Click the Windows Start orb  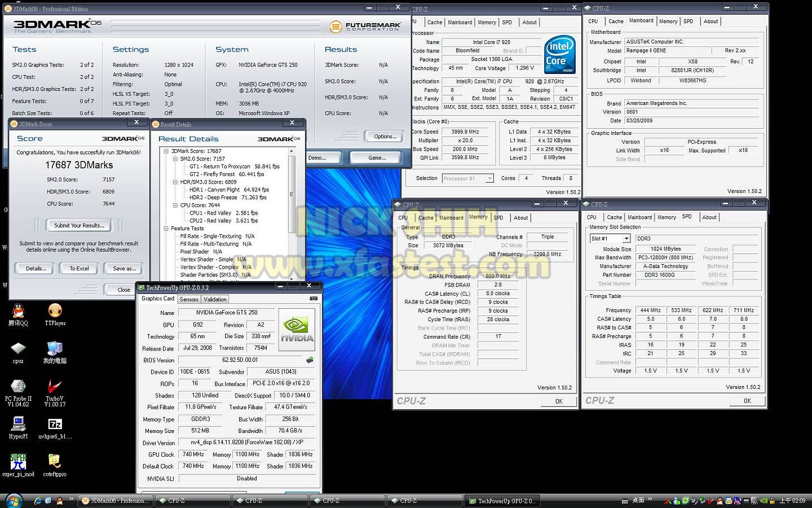pyautogui.click(x=14, y=501)
